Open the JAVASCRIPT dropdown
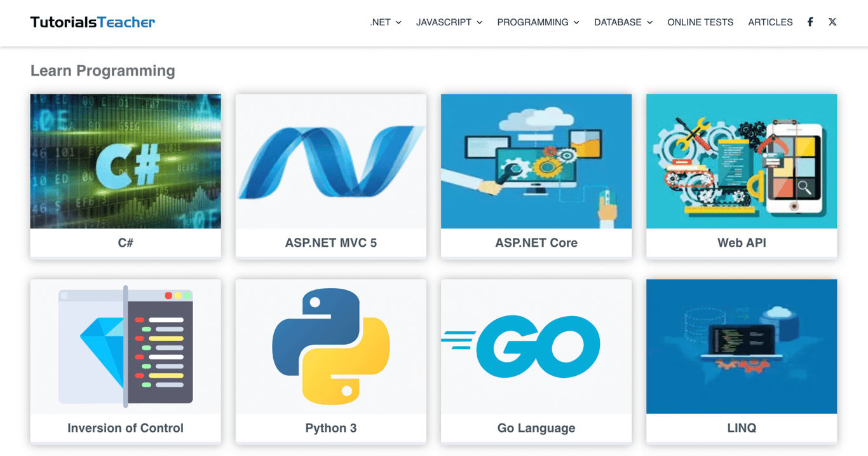 [449, 22]
